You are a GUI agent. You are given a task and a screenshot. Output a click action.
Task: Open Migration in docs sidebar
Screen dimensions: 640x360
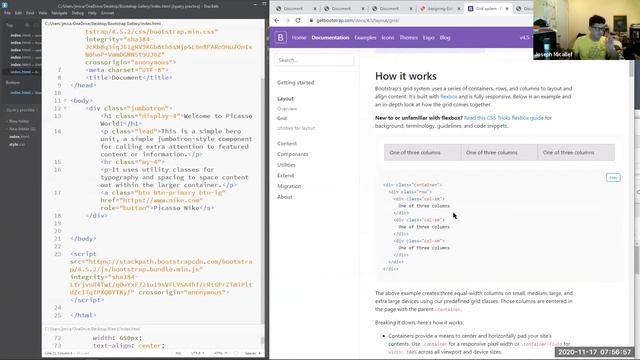(x=289, y=186)
